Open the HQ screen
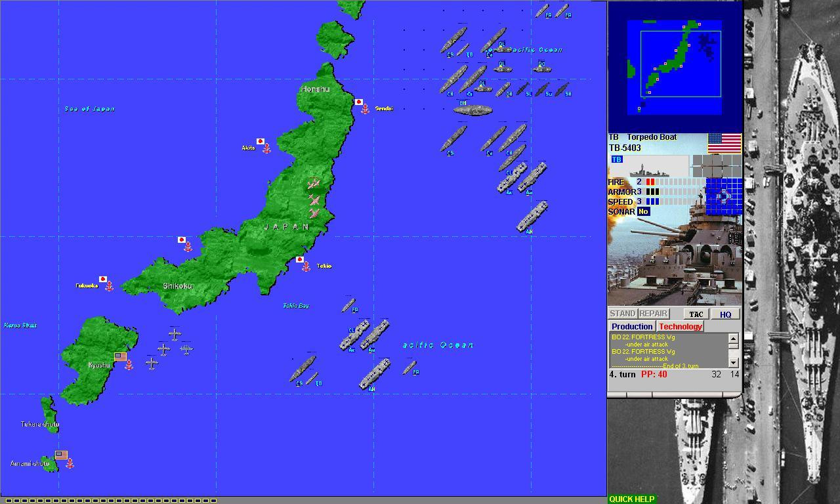Image resolution: width=840 pixels, height=504 pixels. pos(725,314)
